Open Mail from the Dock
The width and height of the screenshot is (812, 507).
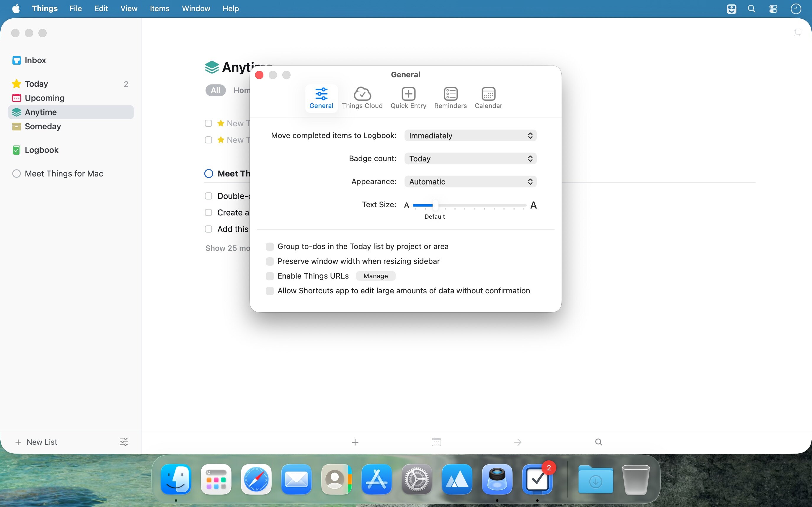pos(296,479)
